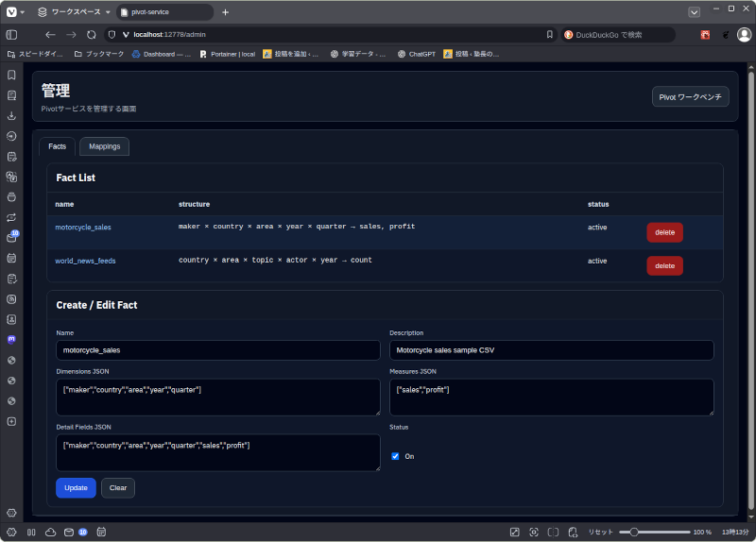
Task: Bookmark this page from the address bar
Action: pos(550,34)
